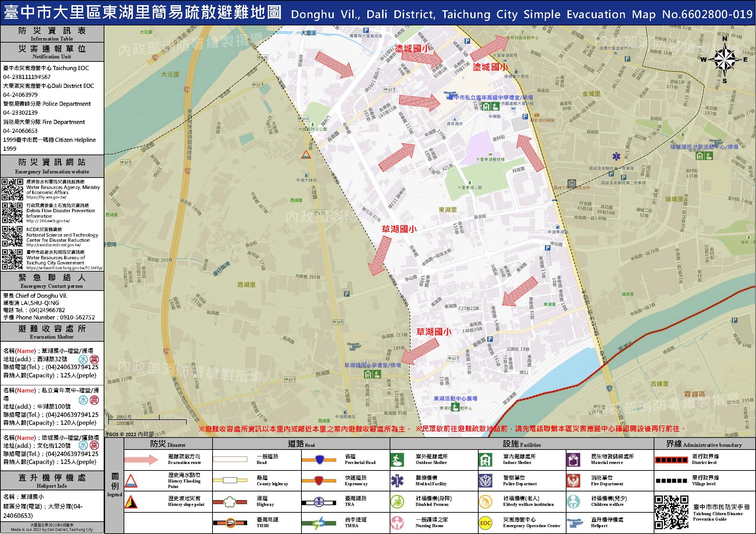Click the County highway line sample in legend
The width and height of the screenshot is (756, 534).
pos(230,480)
